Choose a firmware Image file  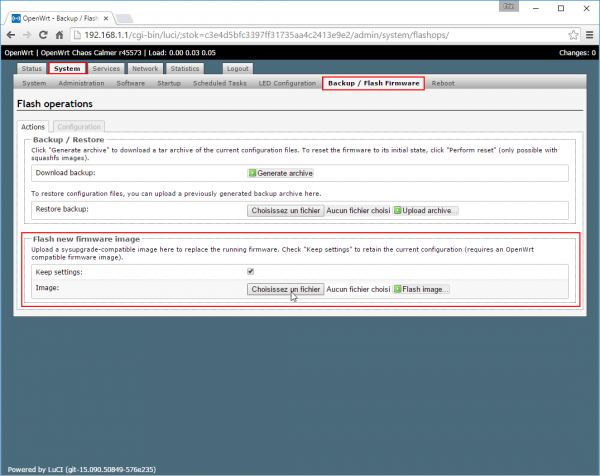pos(285,289)
